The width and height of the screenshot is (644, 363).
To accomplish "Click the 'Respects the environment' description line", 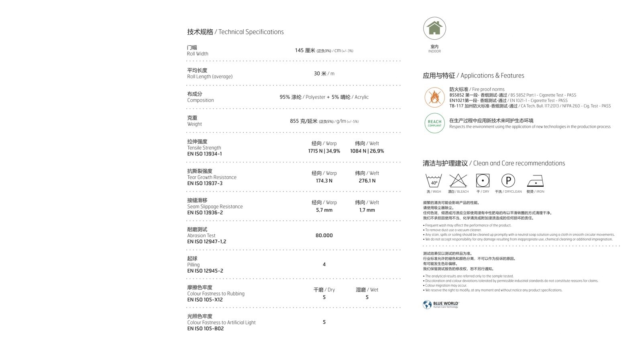I will 530,127.
